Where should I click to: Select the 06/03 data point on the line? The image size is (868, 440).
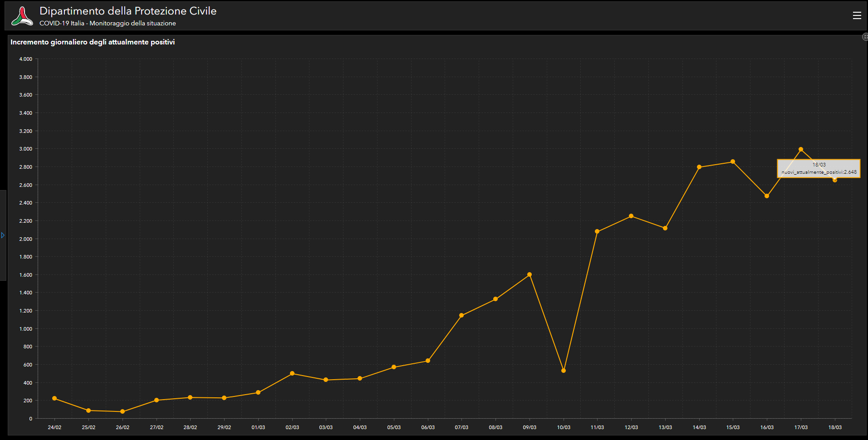428,361
